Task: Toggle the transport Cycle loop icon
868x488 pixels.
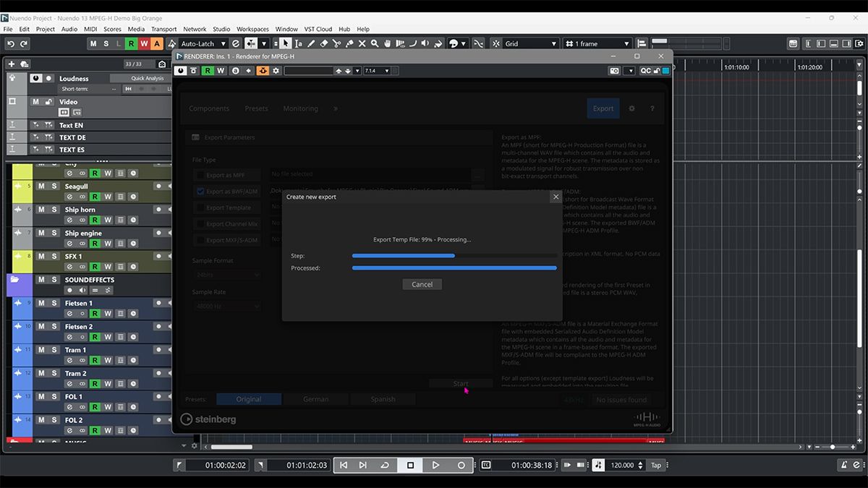Action: [x=385, y=466]
